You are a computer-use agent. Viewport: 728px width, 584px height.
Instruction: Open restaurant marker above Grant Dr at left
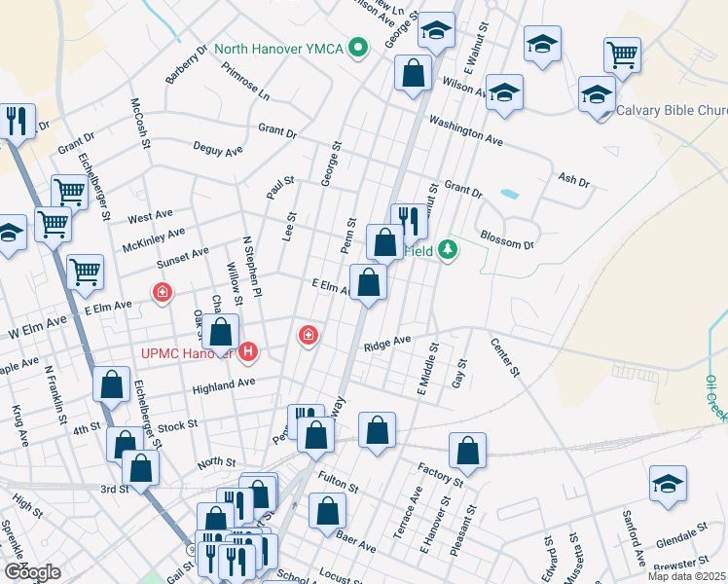pos(17,123)
